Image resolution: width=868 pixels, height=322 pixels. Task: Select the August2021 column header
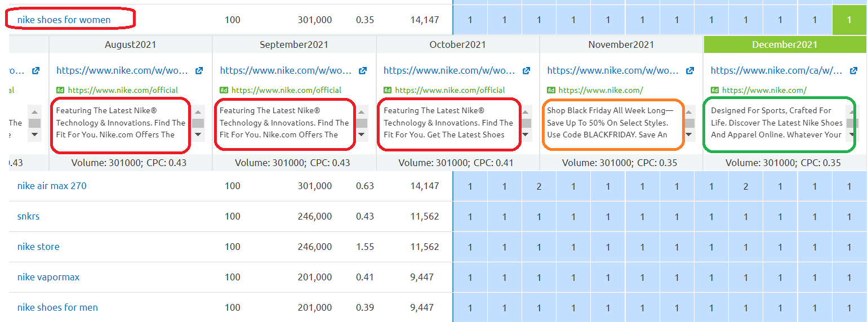tap(131, 44)
